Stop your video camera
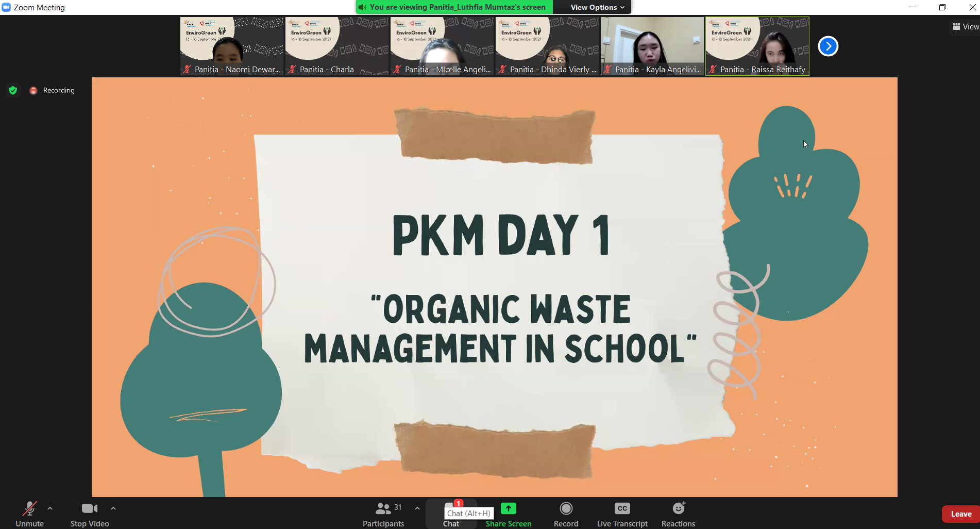980x529 pixels. pyautogui.click(x=89, y=514)
